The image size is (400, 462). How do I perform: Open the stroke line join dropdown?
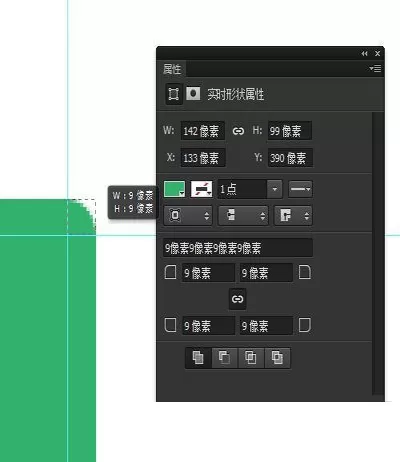point(293,215)
